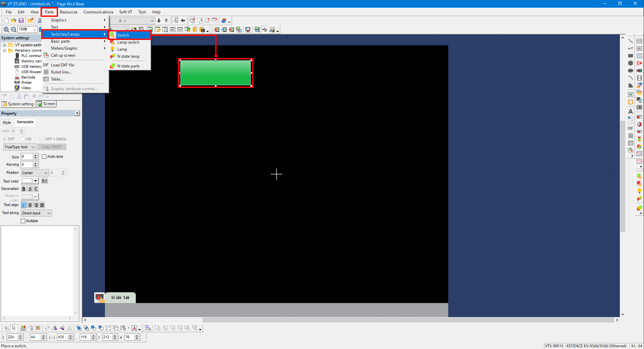Click the arrow pointer selection tool
Screen dimensions: 644x349
(14, 328)
